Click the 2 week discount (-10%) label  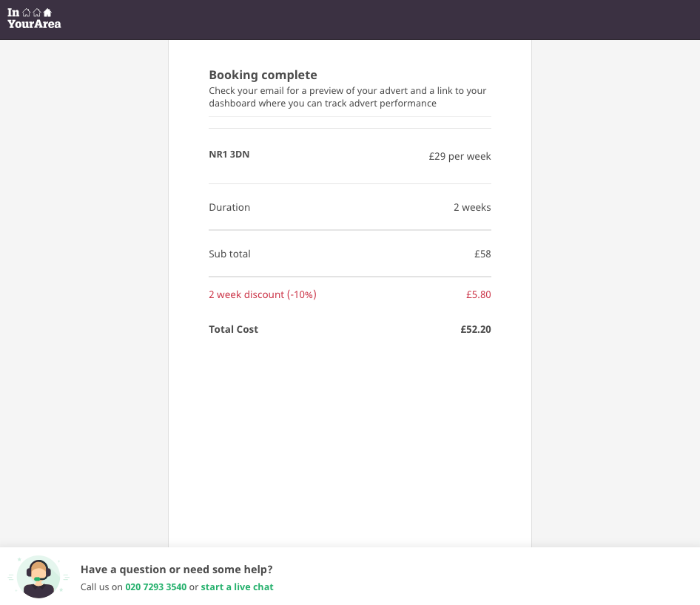pos(263,294)
